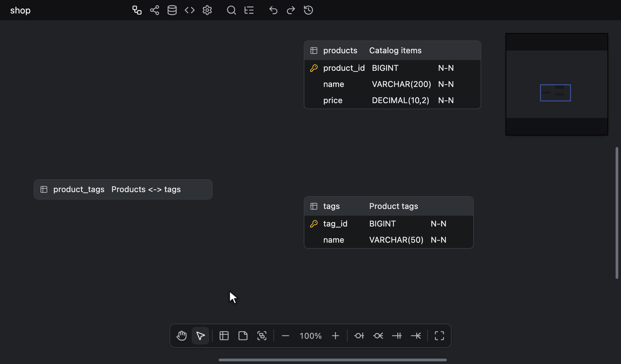Image resolution: width=621 pixels, height=364 pixels.
Task: Open the database settings icon in top toolbar
Action: (x=172, y=10)
